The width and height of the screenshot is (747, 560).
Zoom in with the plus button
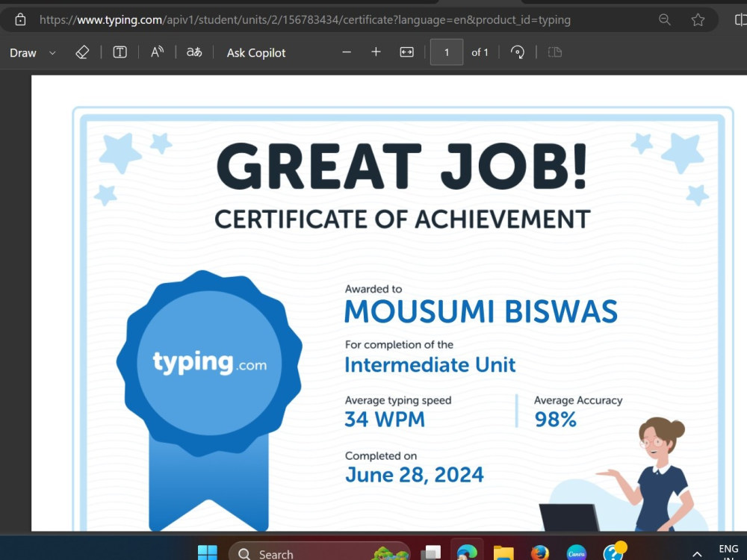(376, 52)
